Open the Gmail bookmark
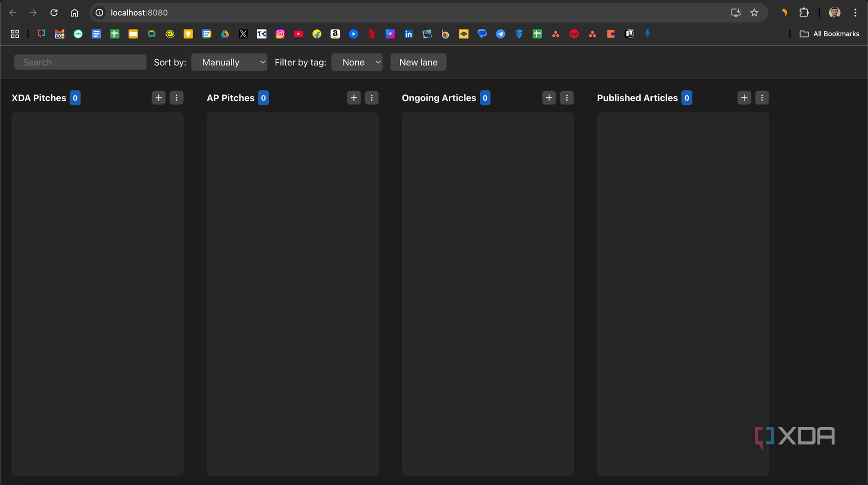 tap(59, 34)
